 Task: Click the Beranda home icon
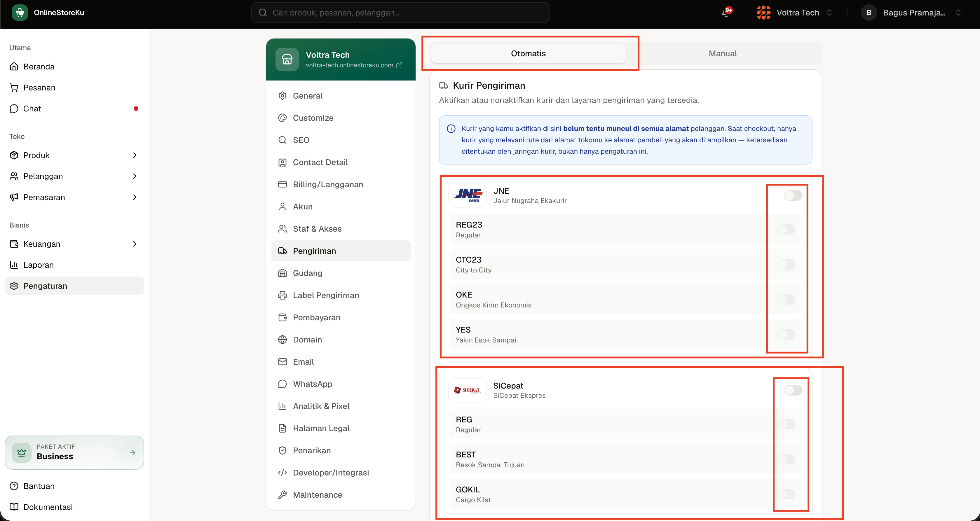(x=14, y=67)
